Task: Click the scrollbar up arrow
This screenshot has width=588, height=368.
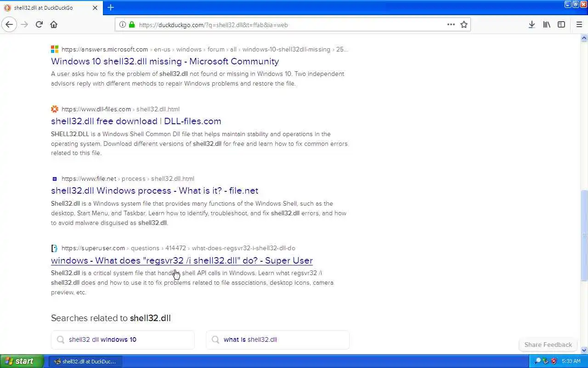Action: (584, 39)
